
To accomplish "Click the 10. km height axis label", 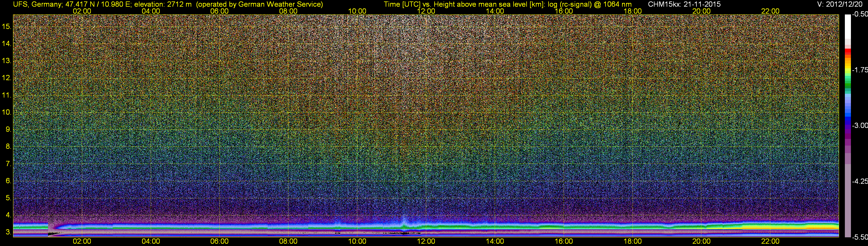I will 7,112.
